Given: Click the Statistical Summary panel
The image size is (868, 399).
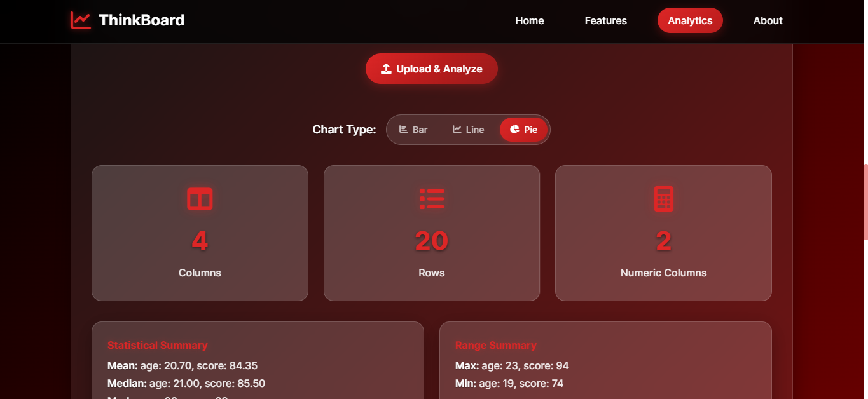Looking at the screenshot, I should point(258,362).
